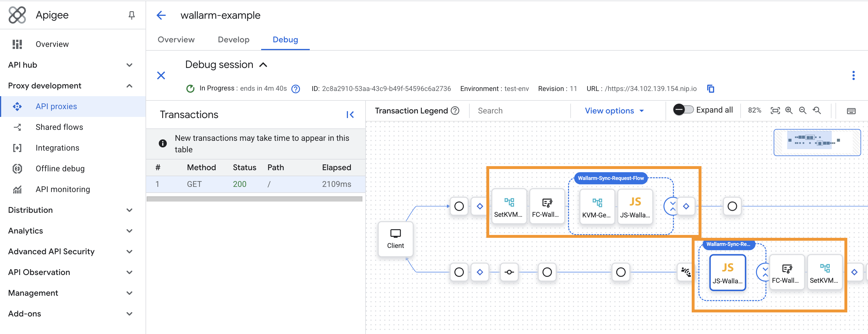Collapse the Debug session panel
The height and width of the screenshot is (334, 868).
(x=264, y=64)
